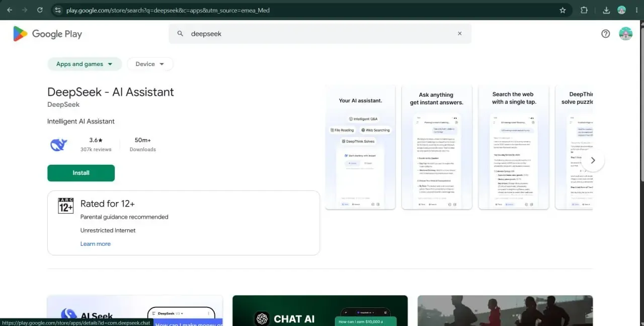
Task: Open the Device filter dropdown
Action: click(x=150, y=64)
